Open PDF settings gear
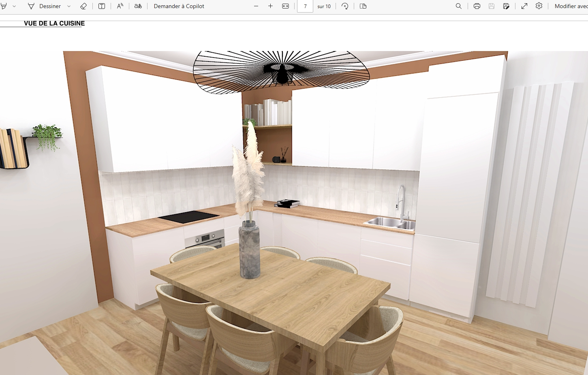 click(539, 6)
